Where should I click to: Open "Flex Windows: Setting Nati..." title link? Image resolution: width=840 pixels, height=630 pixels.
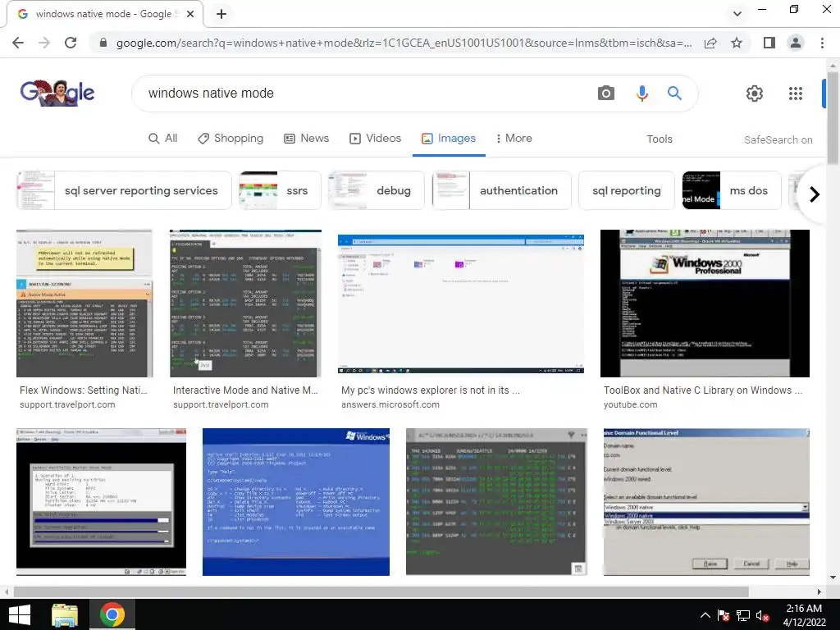coord(83,390)
